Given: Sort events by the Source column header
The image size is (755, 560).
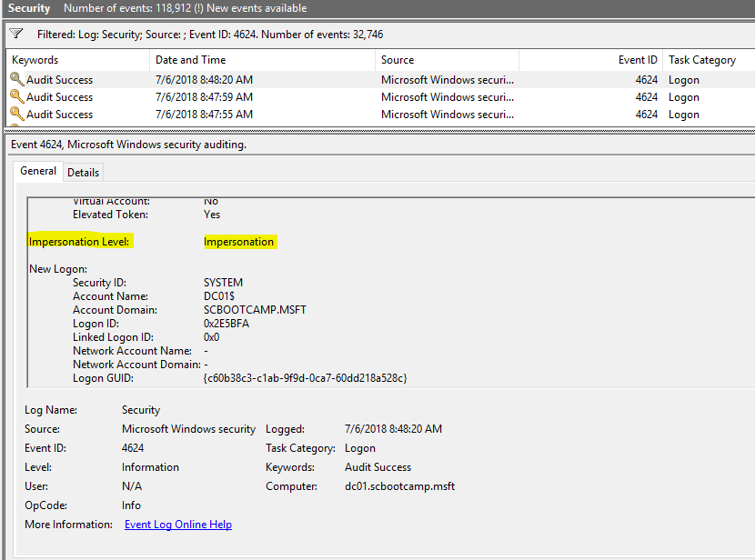Looking at the screenshot, I should point(447,60).
